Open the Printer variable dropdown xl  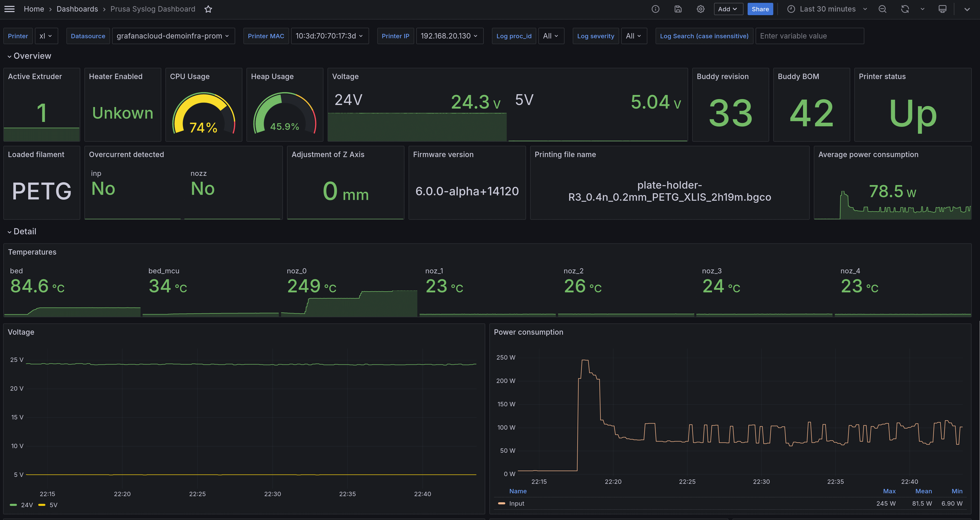(46, 36)
